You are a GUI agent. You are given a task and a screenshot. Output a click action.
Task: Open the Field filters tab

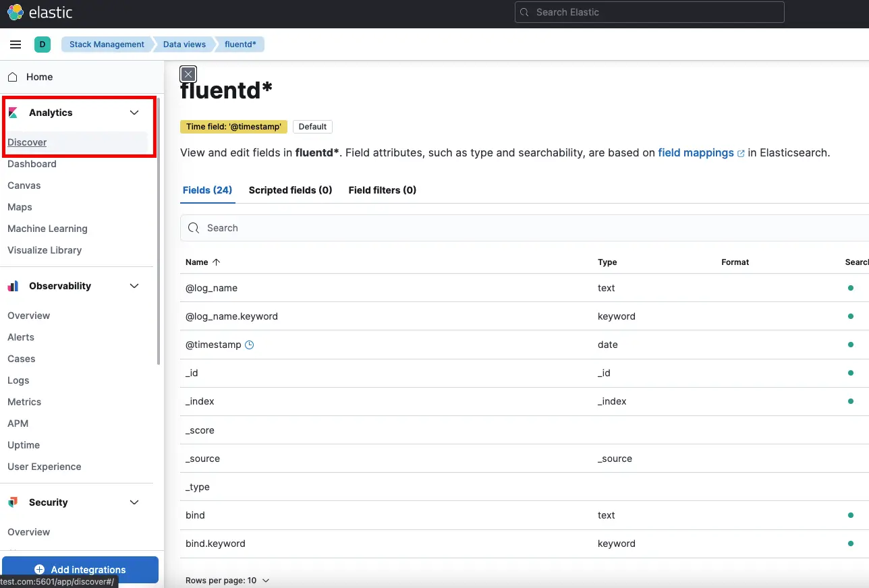pyautogui.click(x=382, y=190)
